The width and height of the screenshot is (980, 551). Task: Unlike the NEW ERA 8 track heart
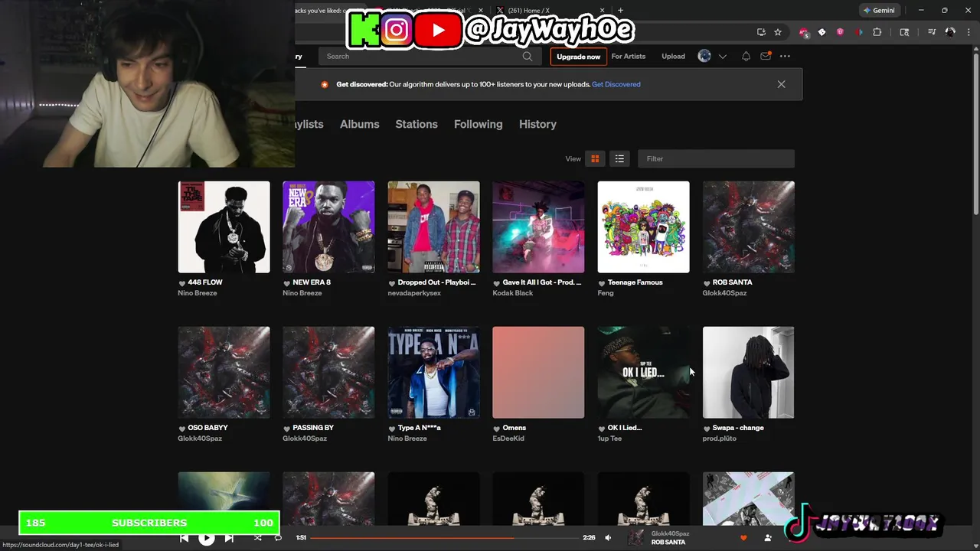(x=287, y=282)
